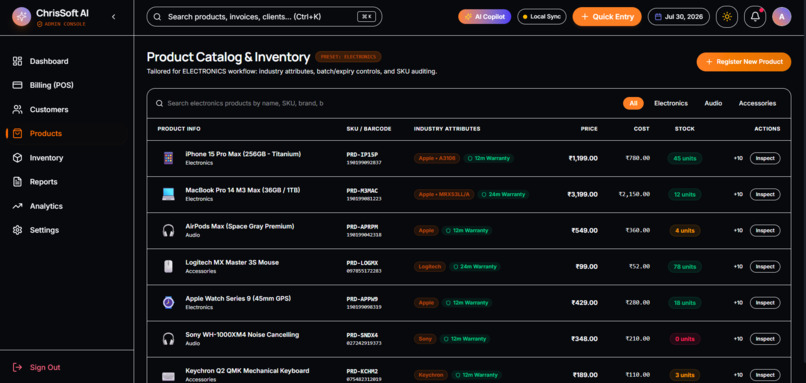Open the AI Copilot

[484, 16]
